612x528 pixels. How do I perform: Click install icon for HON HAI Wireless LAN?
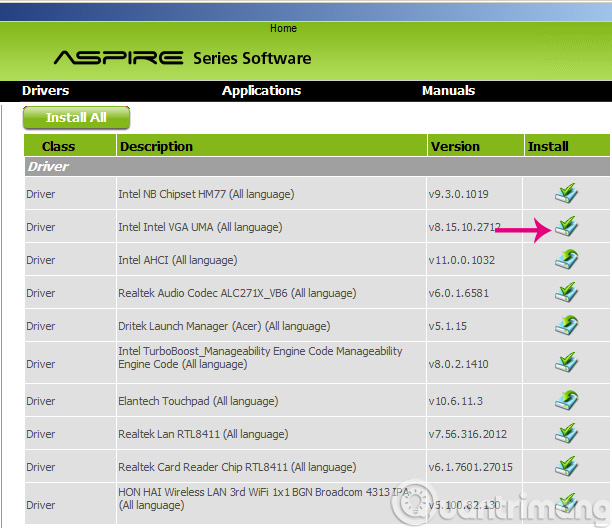click(x=566, y=503)
